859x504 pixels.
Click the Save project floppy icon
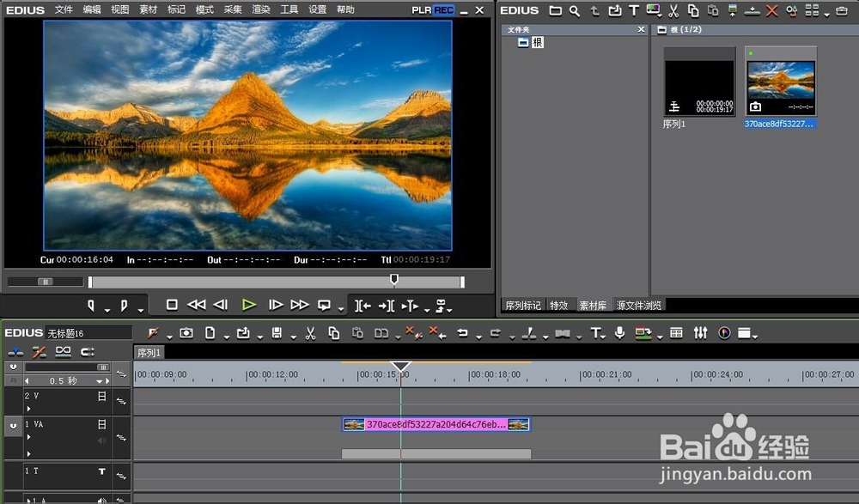coord(277,333)
